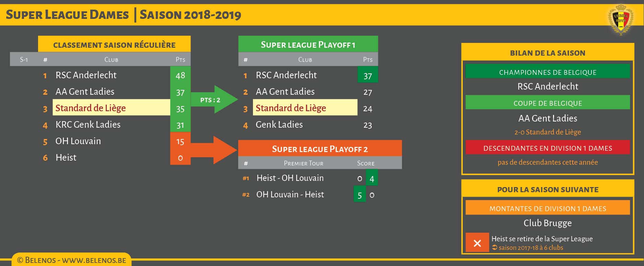Click the highlighted Standard de Liège regular season row
This screenshot has width=644, height=266.
[x=111, y=108]
